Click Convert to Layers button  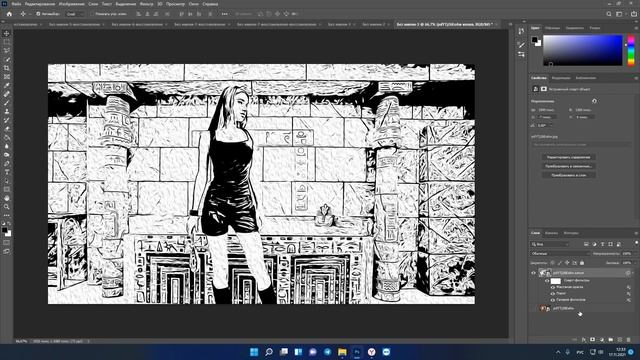568,175
